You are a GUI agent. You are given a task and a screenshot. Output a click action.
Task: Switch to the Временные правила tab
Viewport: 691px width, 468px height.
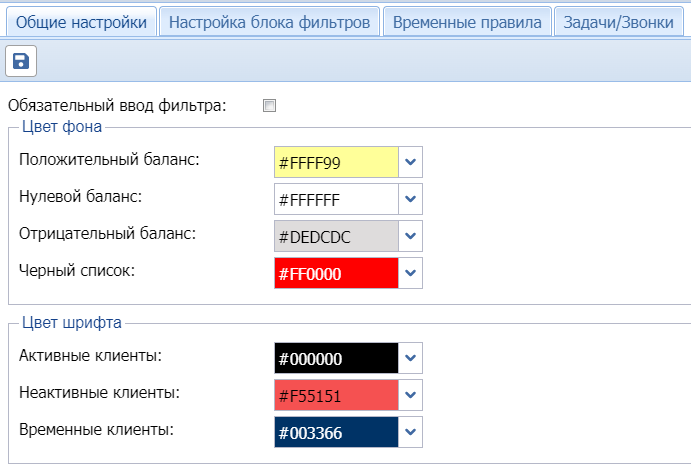467,22
